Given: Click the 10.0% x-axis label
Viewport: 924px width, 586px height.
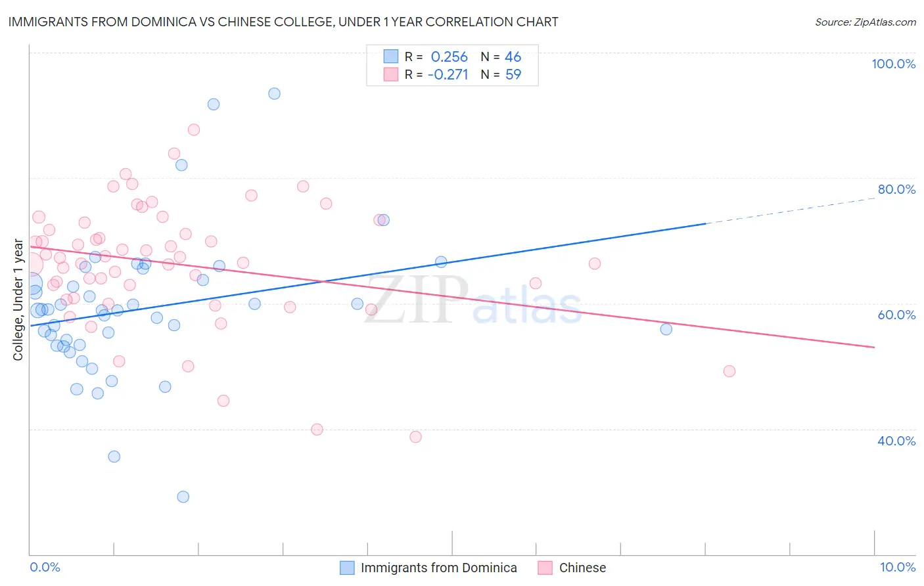Looking at the screenshot, I should tap(898, 567).
